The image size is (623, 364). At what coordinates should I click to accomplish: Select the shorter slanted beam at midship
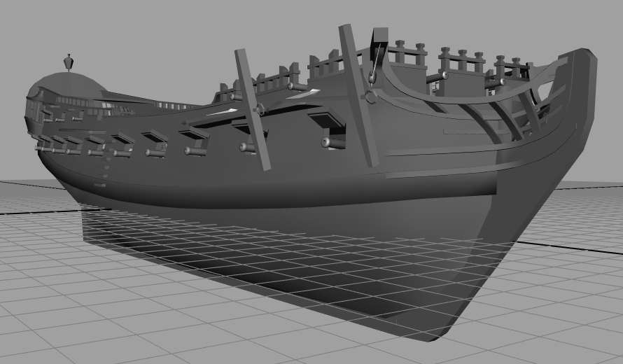click(252, 110)
